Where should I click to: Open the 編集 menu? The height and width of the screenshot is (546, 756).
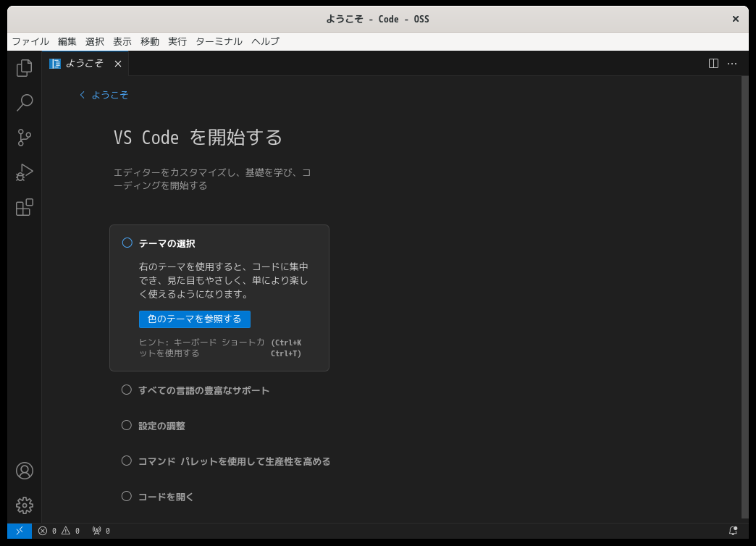[67, 41]
